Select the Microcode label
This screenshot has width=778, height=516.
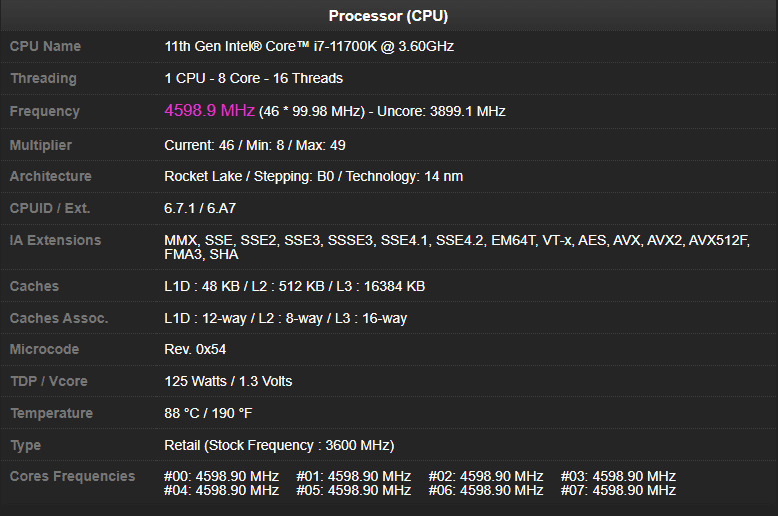tap(44, 349)
